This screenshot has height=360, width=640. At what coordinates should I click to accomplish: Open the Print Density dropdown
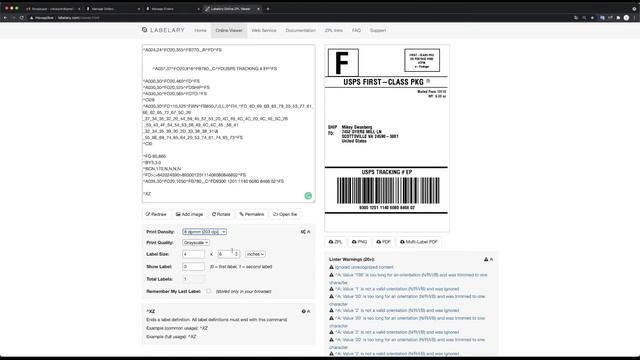tap(204, 232)
